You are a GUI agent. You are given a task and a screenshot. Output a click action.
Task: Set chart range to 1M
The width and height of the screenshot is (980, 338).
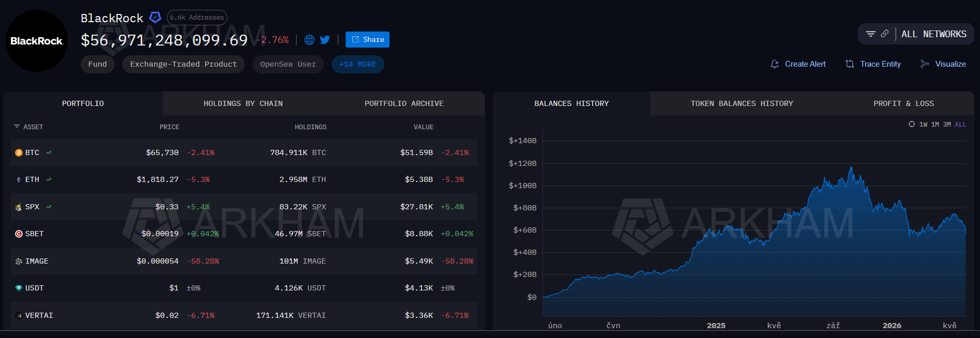[x=935, y=125]
